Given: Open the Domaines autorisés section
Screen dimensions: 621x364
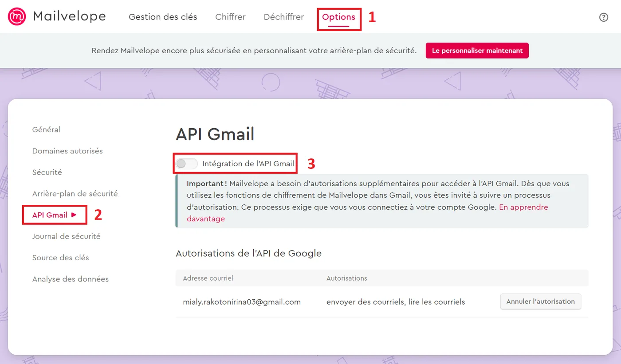Looking at the screenshot, I should (67, 151).
